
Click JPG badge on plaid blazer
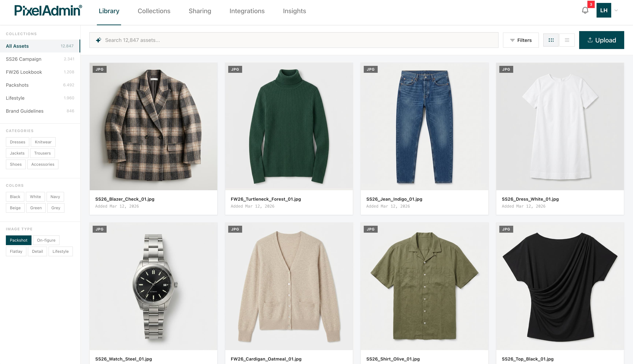pyautogui.click(x=99, y=69)
